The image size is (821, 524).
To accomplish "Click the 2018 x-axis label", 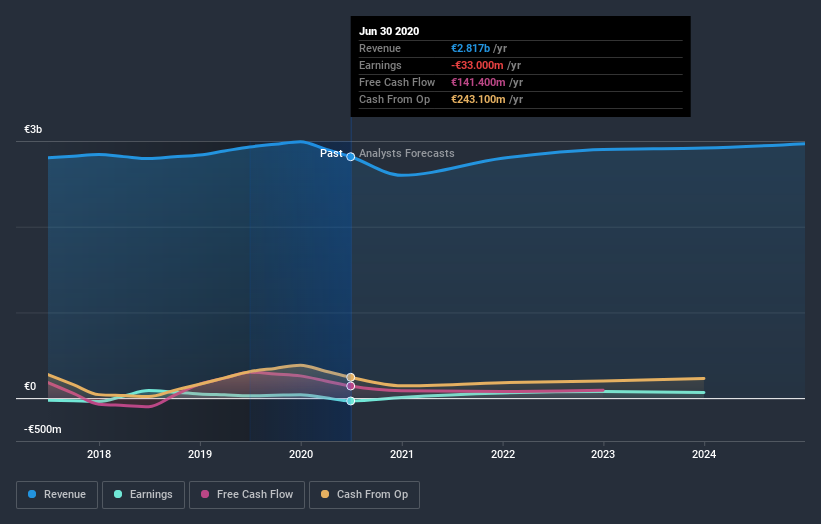I will [x=99, y=454].
